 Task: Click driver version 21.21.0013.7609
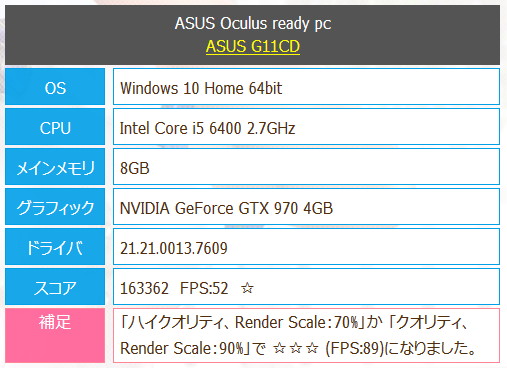pyautogui.click(x=174, y=248)
